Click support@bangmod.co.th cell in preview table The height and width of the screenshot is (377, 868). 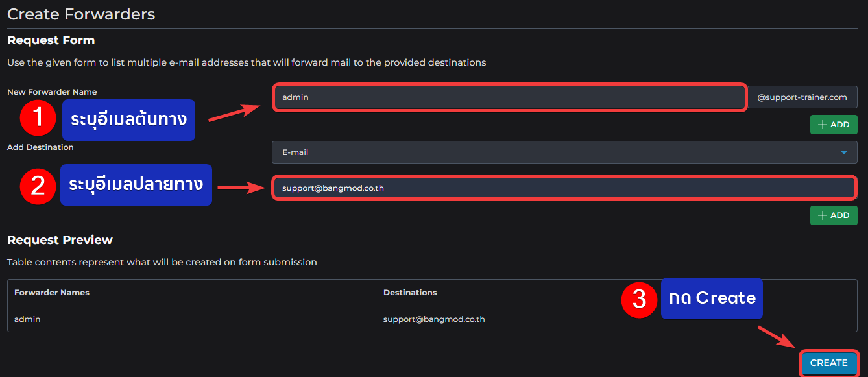[x=434, y=319]
